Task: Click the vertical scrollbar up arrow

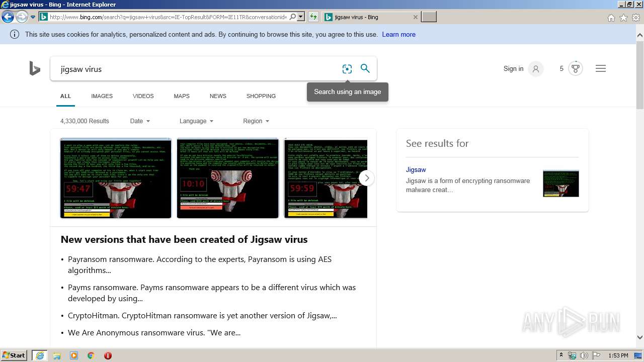Action: click(x=640, y=35)
